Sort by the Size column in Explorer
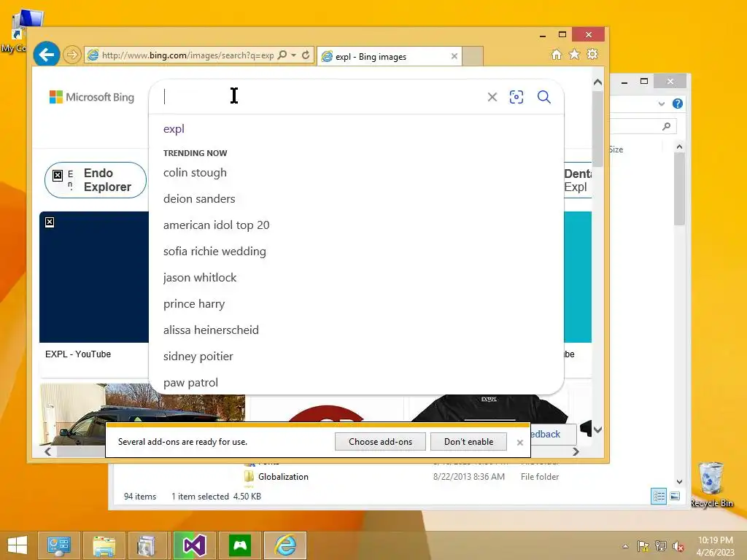Image resolution: width=747 pixels, height=560 pixels. pos(616,149)
